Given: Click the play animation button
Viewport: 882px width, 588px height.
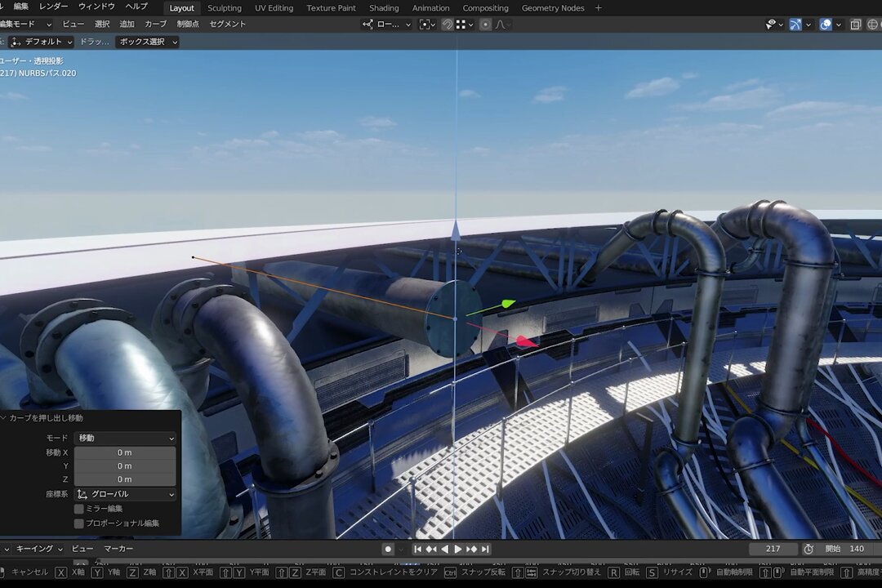Looking at the screenshot, I should 457,549.
